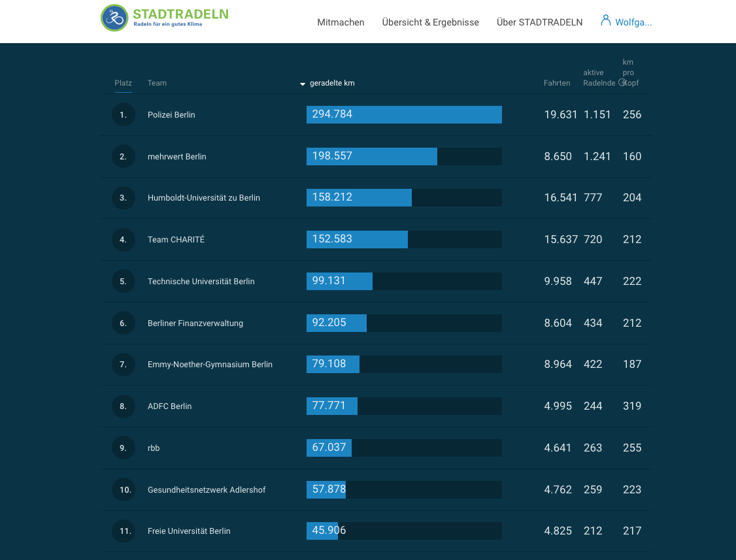Viewport: 736px width, 560px height.
Task: Click the rank 4 badge for Team CHARITÉ
Action: (x=123, y=239)
